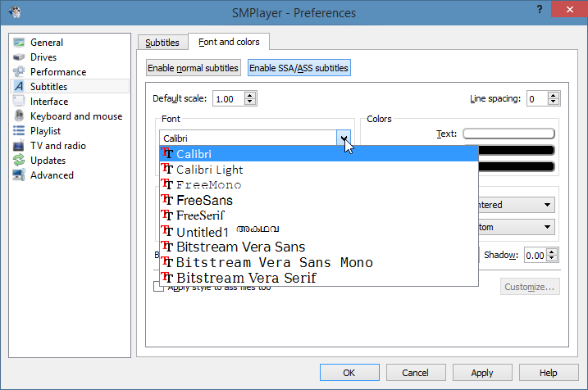This screenshot has height=390, width=588.
Task: Pick FreeMono from the font list
Action: coord(319,184)
